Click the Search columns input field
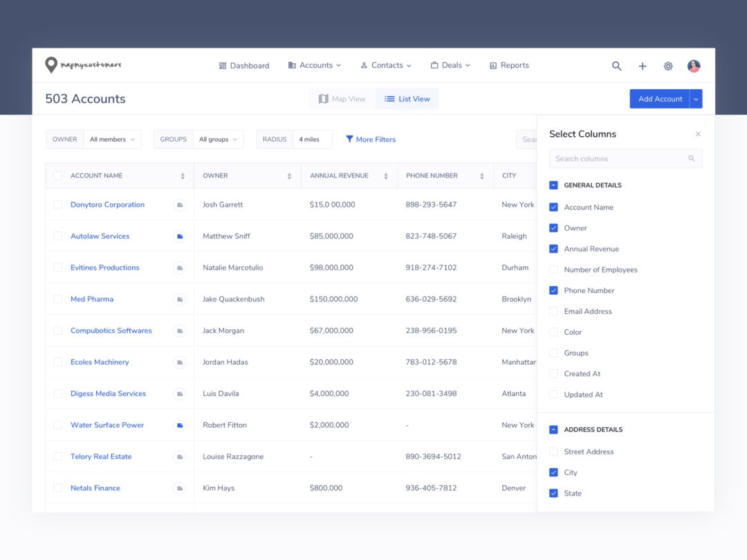Screen dimensions: 747x560 point(619,159)
